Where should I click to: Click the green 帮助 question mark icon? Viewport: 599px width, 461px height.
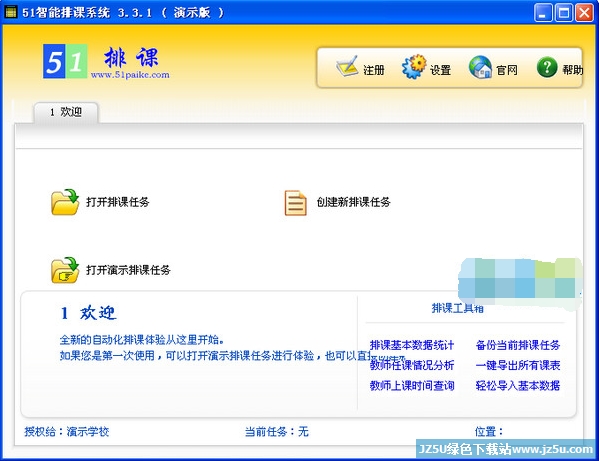(547, 67)
